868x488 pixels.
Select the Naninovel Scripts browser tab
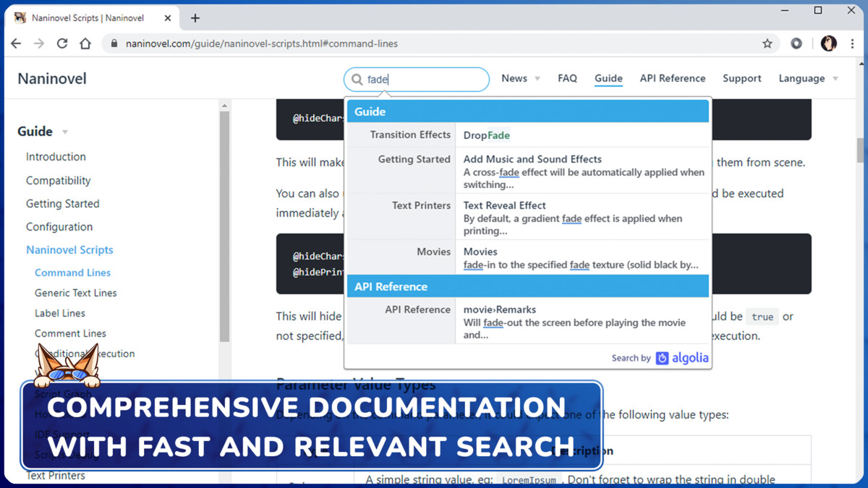click(x=92, y=18)
